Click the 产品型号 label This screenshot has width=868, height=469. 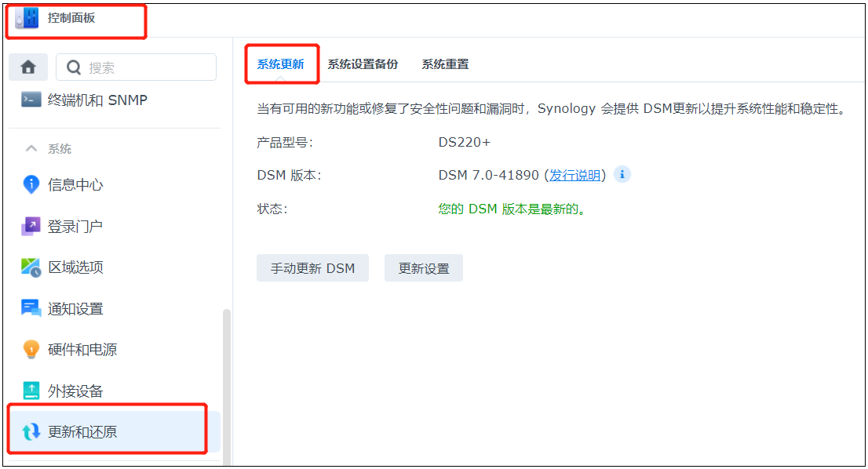pos(285,143)
